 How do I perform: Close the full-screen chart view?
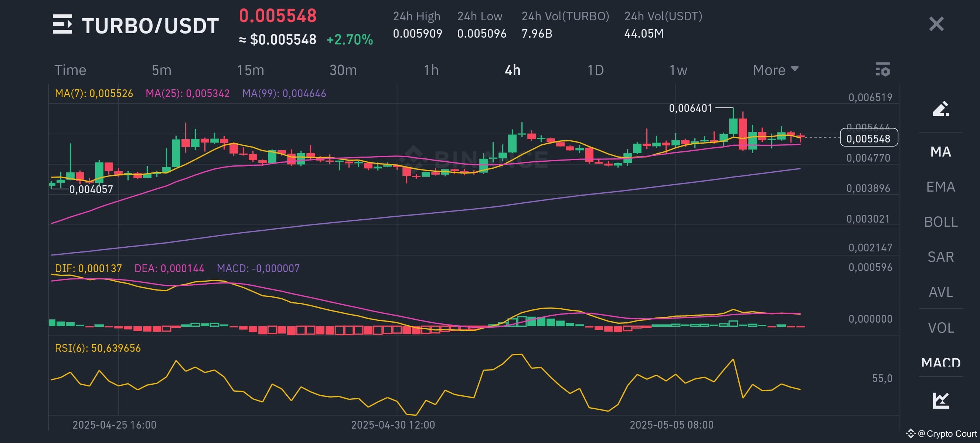click(x=936, y=24)
